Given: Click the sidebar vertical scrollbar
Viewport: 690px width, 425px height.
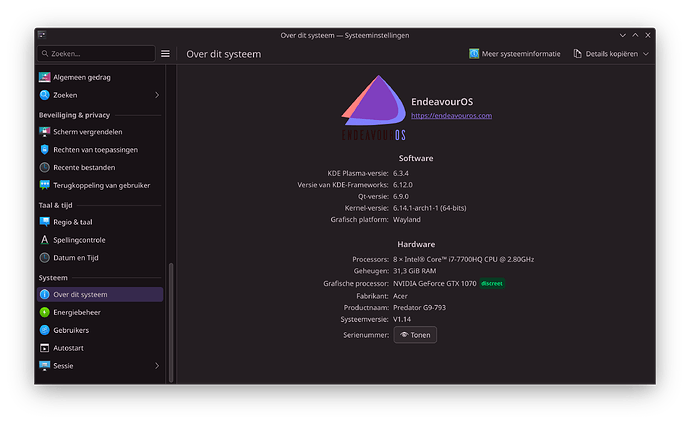Looking at the screenshot, I should tap(171, 322).
